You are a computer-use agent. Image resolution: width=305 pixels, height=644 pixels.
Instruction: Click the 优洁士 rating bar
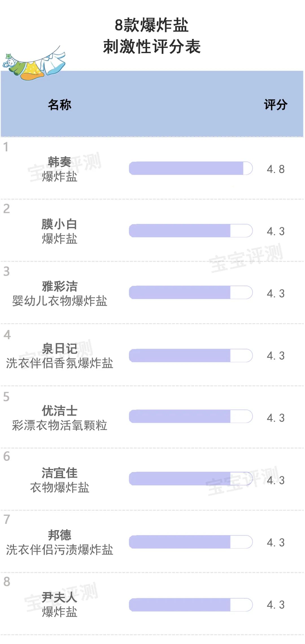[x=191, y=416]
